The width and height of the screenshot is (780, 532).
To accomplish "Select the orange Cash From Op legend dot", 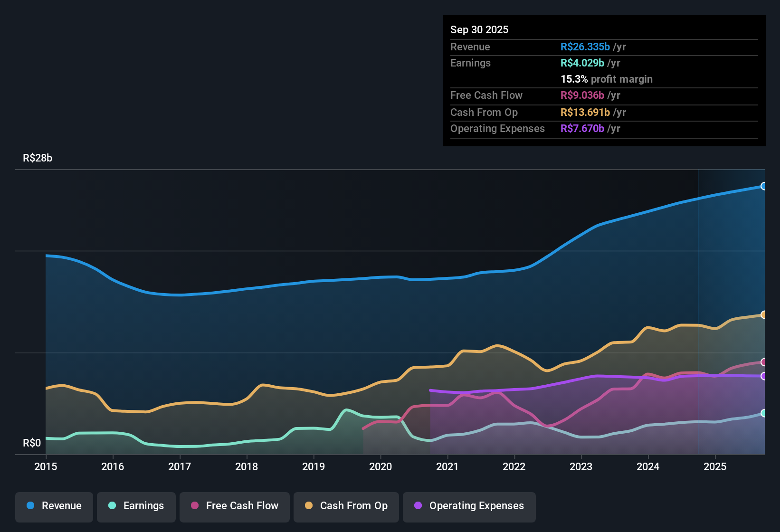I will (x=308, y=506).
